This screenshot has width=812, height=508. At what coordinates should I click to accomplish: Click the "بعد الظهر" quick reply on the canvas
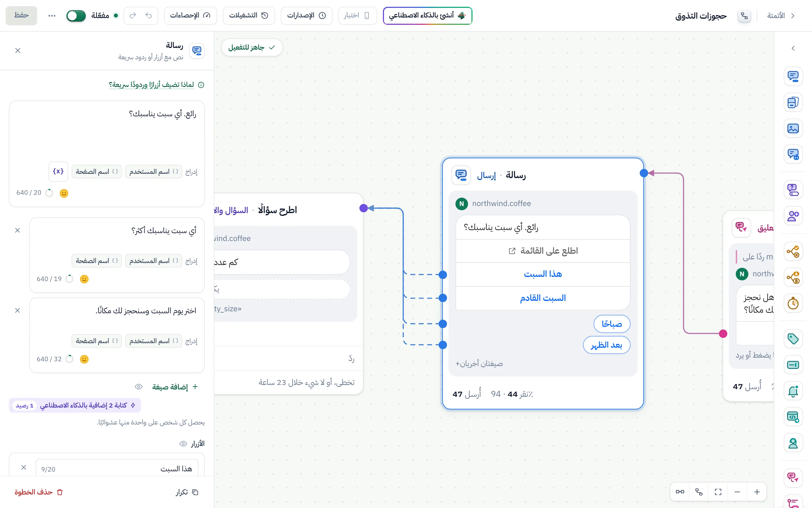click(x=606, y=345)
